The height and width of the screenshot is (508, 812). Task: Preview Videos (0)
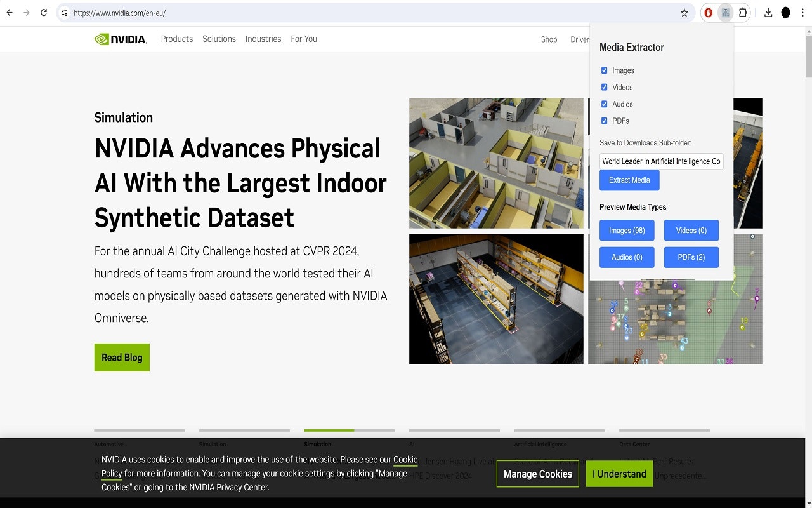691,231
